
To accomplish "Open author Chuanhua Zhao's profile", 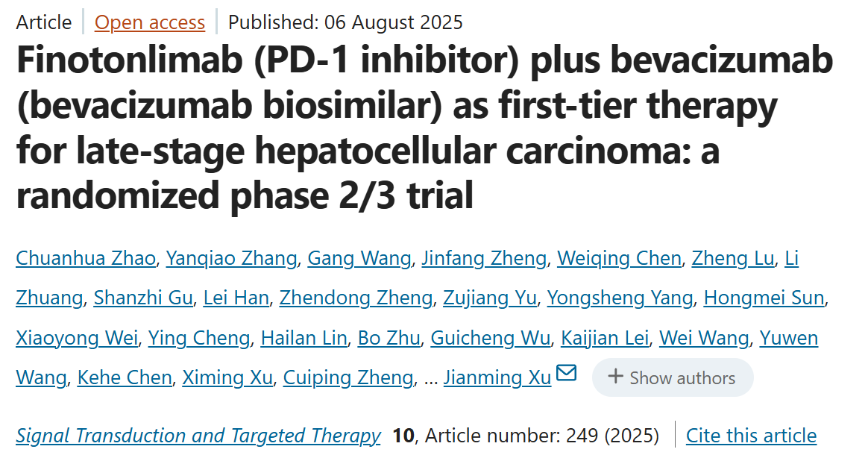I will pos(86,258).
